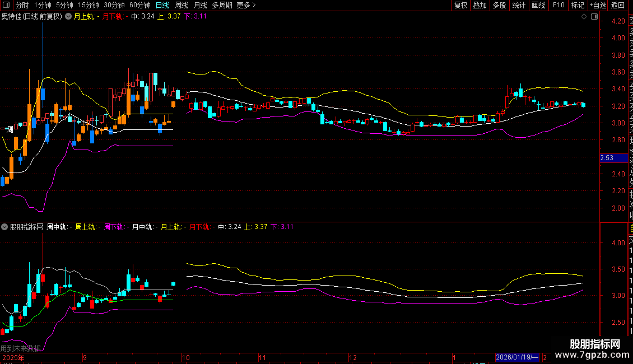Screen dimensions: 633x364
Task: Toggle right info panel icon in chart corner
Action: tap(594, 17)
